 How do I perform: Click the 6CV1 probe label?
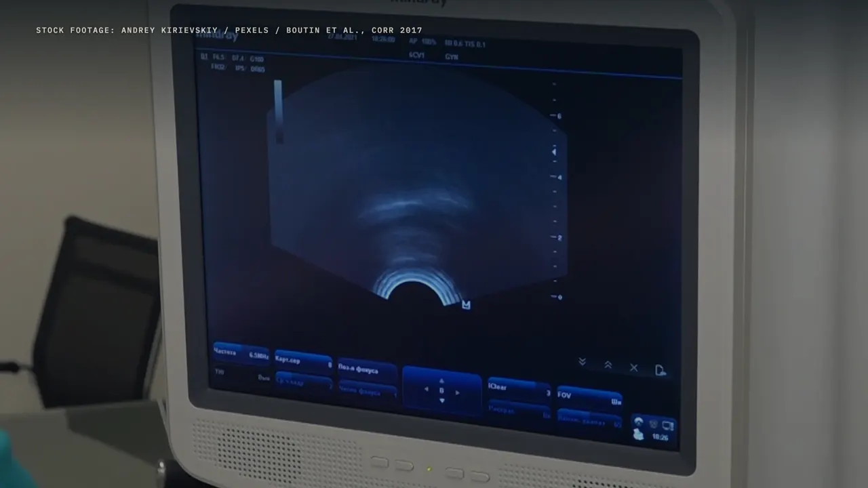point(416,55)
